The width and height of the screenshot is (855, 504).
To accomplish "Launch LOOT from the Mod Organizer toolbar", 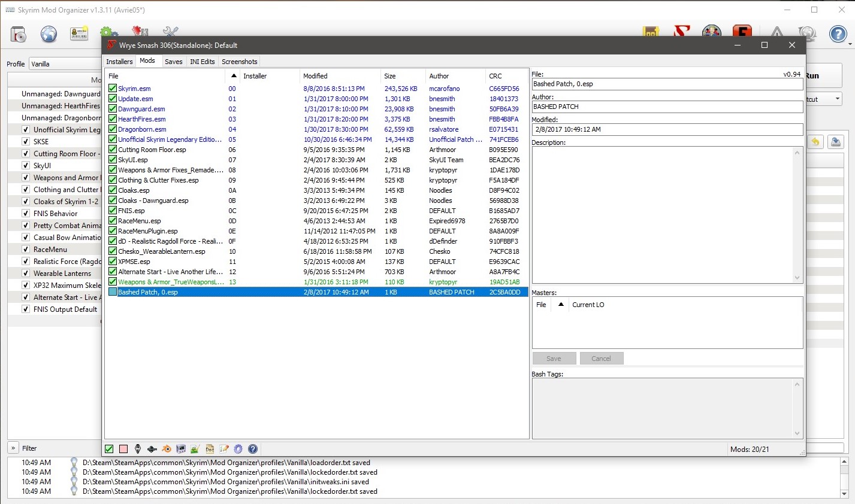I will [651, 31].
